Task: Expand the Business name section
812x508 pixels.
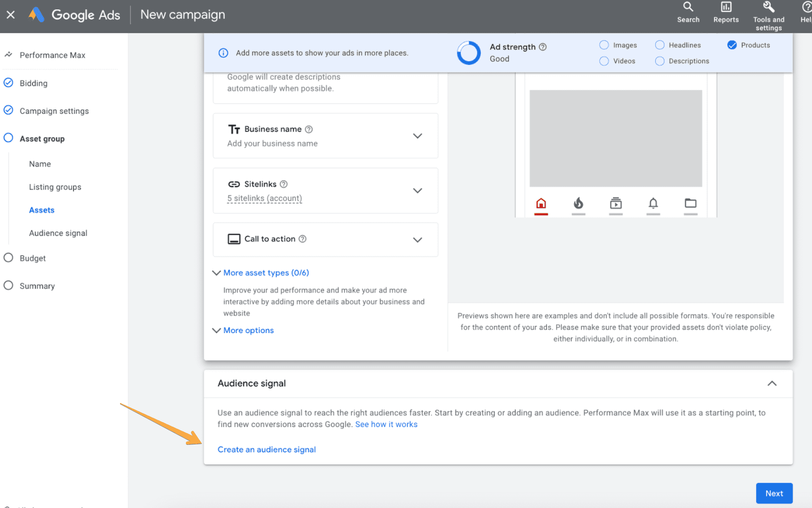Action: pyautogui.click(x=417, y=136)
